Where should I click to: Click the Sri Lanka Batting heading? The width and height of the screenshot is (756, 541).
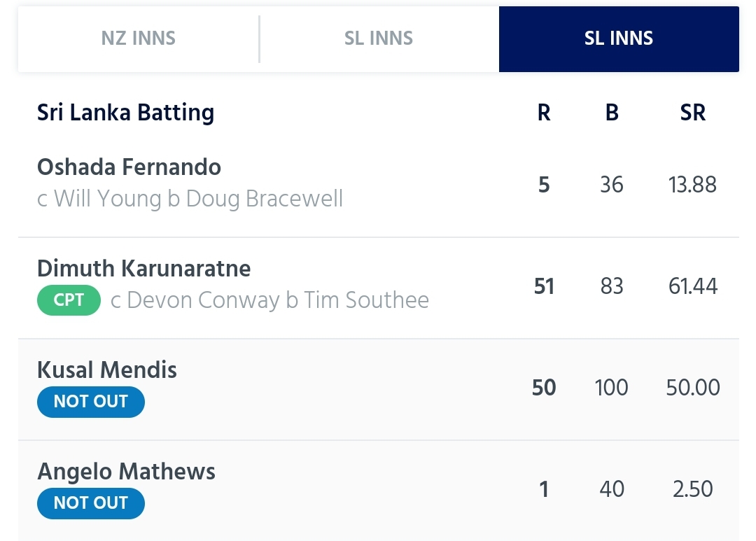125,113
